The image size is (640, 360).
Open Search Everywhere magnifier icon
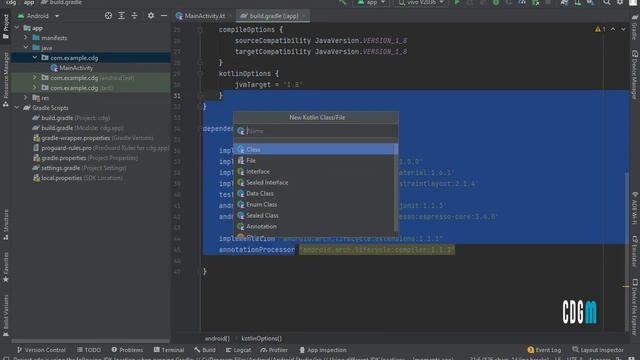click(x=607, y=2)
